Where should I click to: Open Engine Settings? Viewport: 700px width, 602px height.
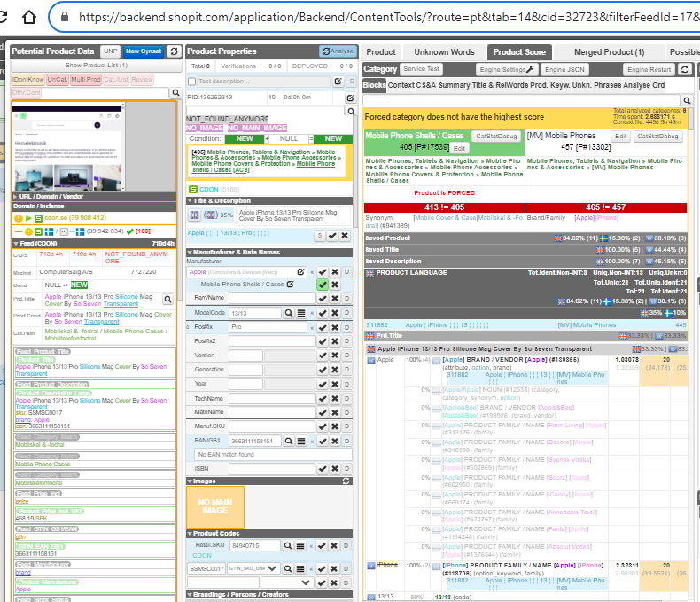506,69
